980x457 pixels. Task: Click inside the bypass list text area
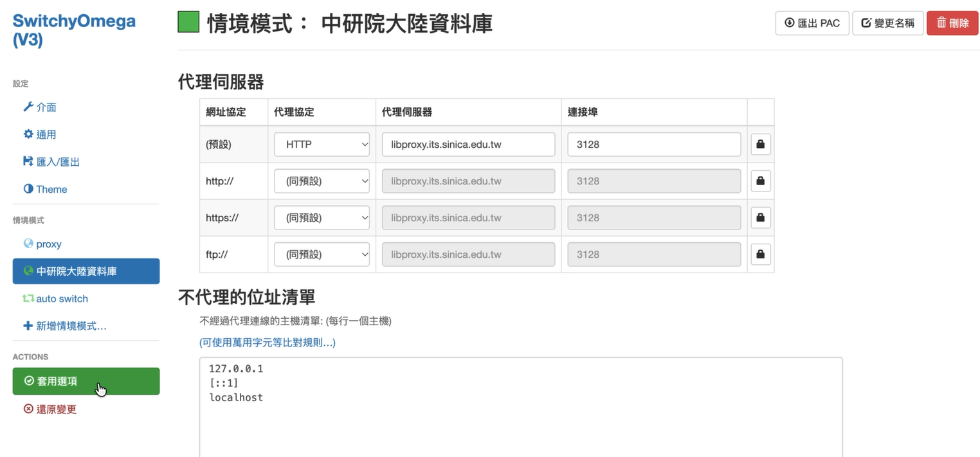(521, 407)
